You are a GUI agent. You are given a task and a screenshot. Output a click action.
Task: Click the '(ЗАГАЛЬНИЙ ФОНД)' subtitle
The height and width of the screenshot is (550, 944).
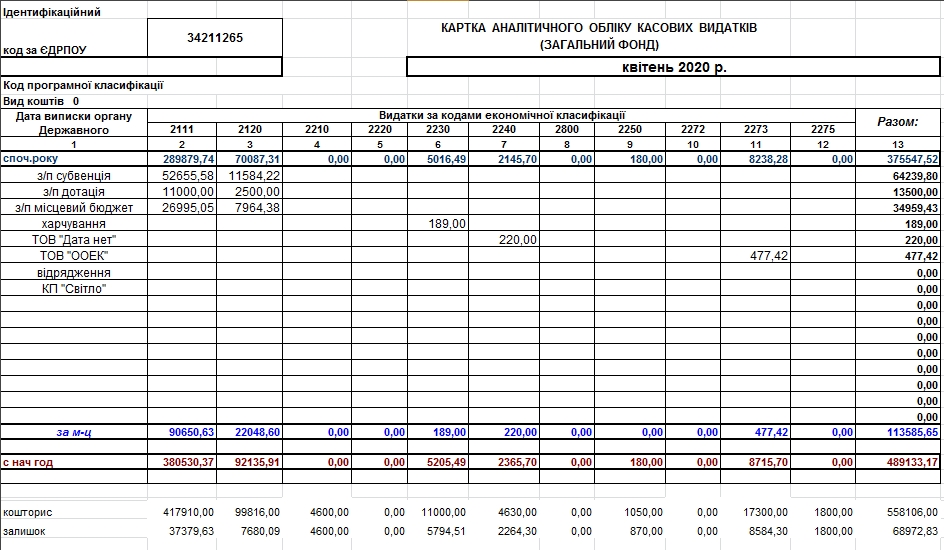599,45
